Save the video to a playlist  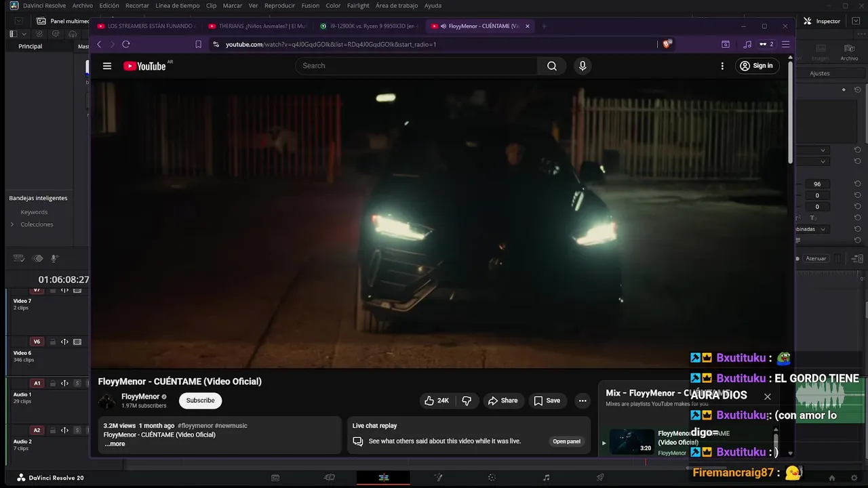point(547,401)
